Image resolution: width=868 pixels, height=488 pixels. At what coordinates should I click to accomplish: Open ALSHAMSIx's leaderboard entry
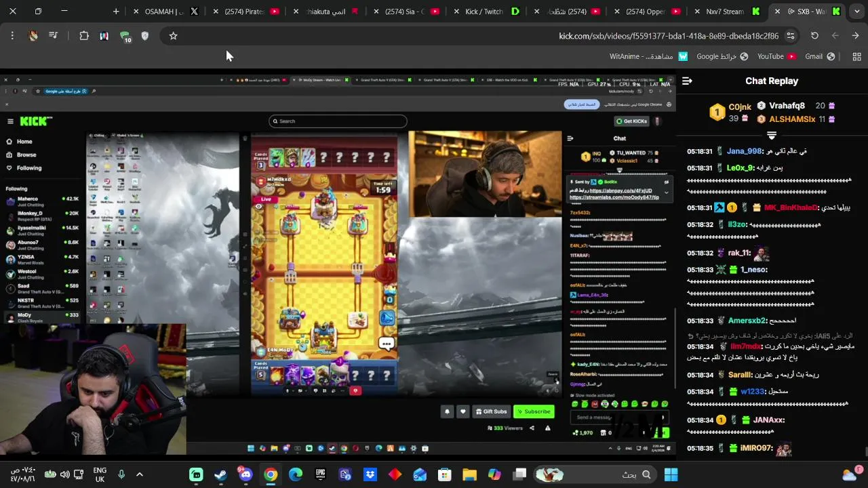click(x=796, y=119)
